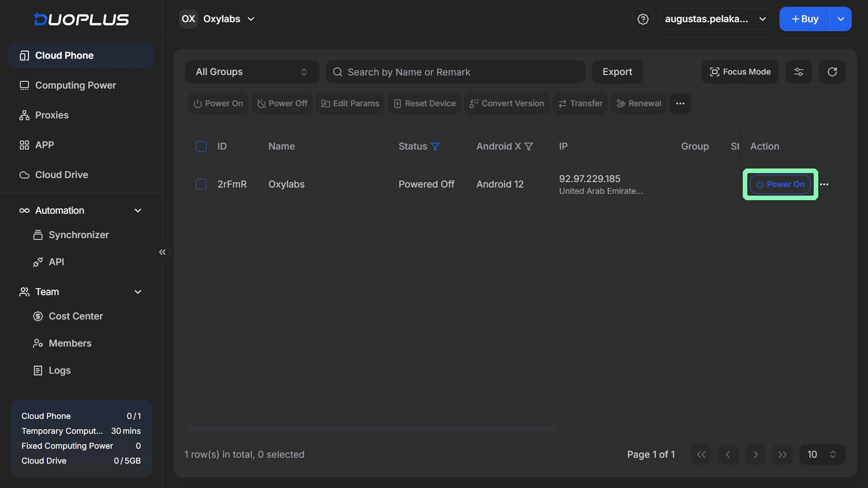Click the IP column header
The image size is (868, 488).
click(563, 146)
